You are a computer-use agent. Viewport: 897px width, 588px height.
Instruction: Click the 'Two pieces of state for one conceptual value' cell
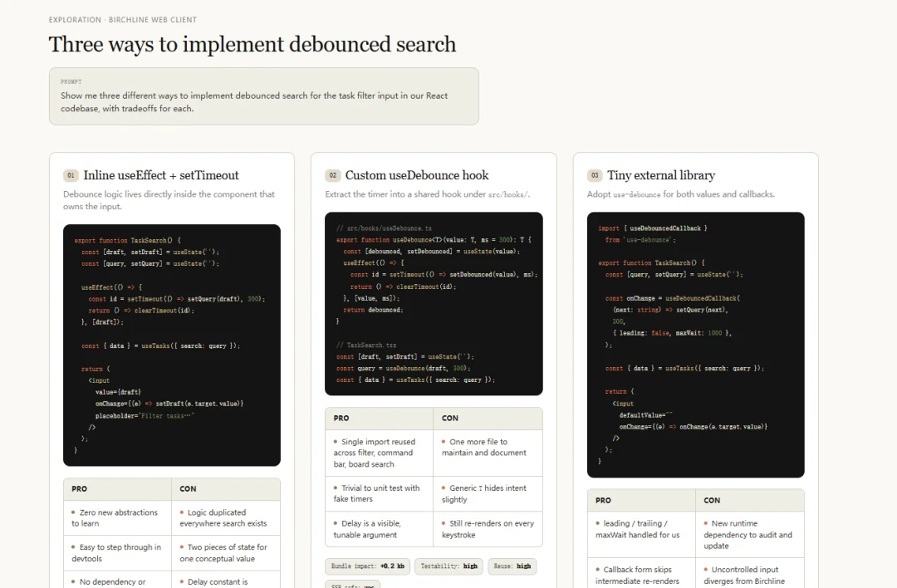point(226,553)
